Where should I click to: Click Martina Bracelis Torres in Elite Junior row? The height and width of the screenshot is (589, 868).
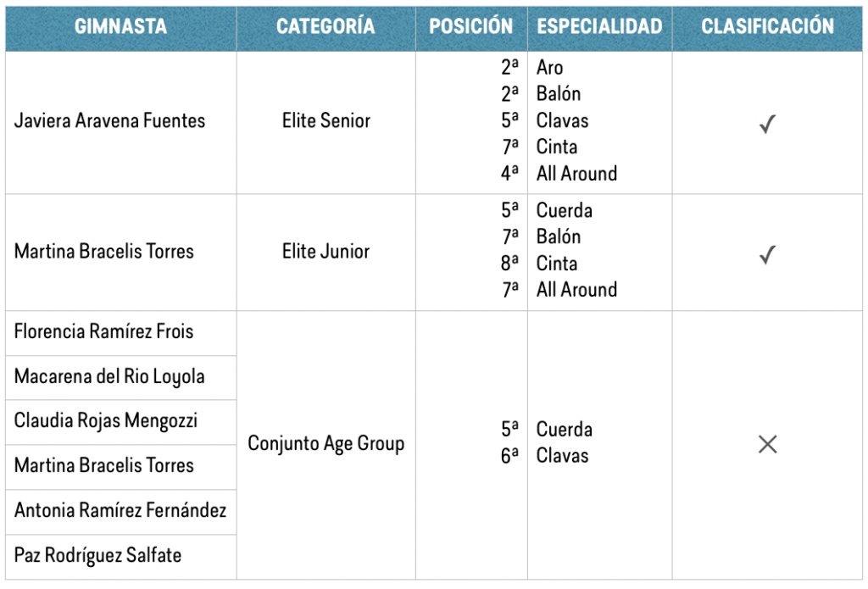click(104, 252)
